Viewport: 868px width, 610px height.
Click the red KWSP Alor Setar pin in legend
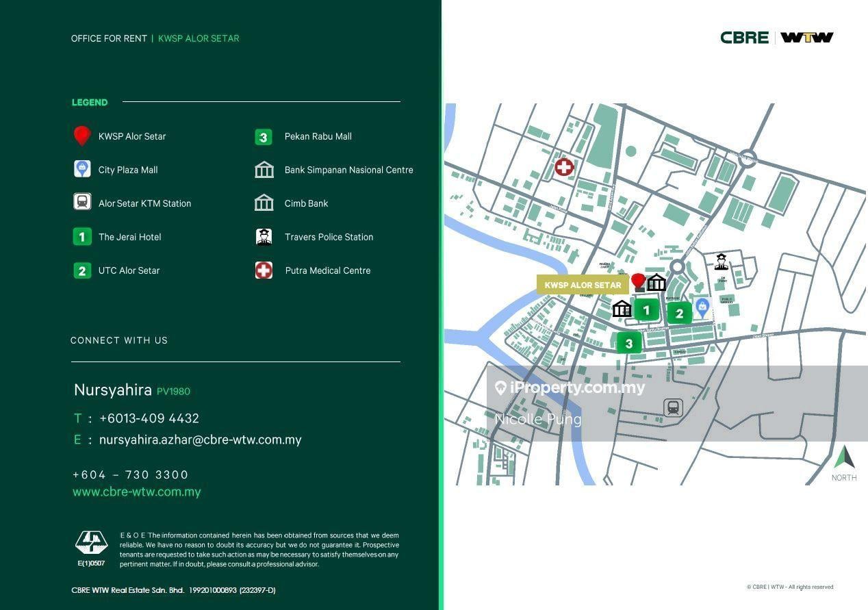[82, 136]
